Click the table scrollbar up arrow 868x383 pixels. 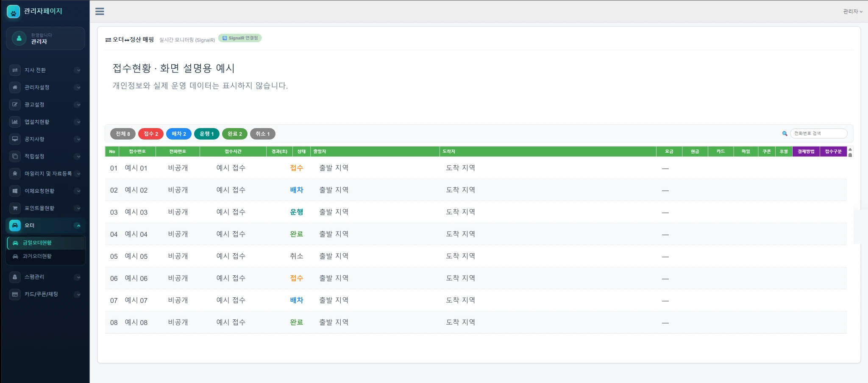[x=850, y=150]
